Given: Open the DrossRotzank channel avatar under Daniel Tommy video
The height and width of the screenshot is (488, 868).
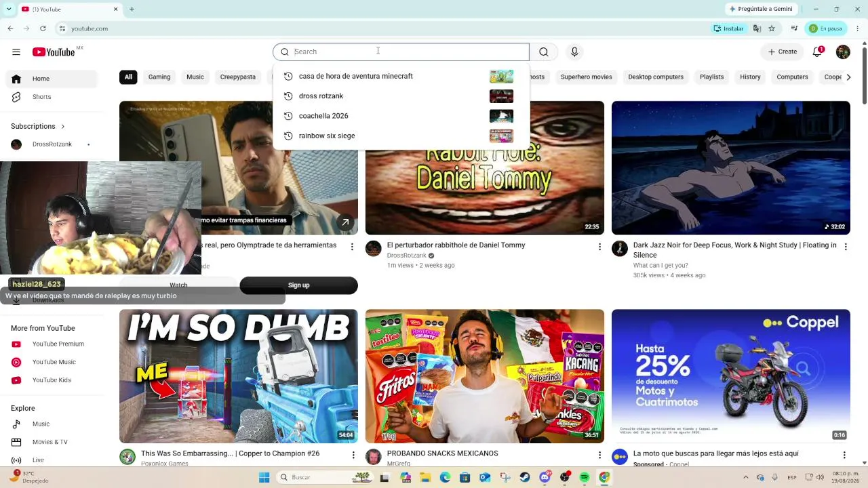Looking at the screenshot, I should tap(374, 249).
